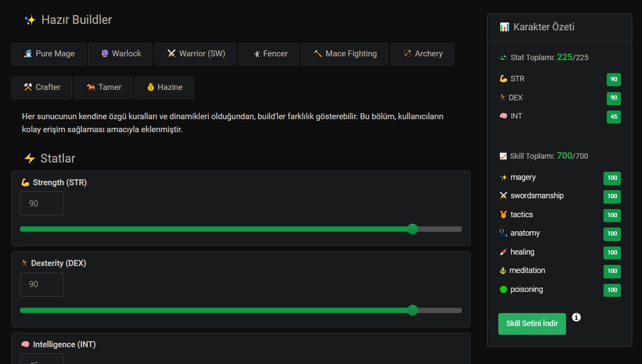
Task: Click the healing 100 badge
Action: (612, 252)
